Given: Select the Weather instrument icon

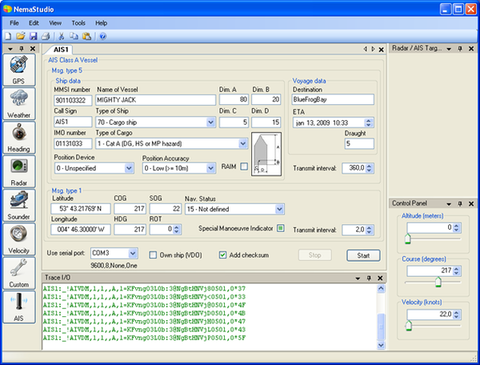Looking at the screenshot, I should click(x=19, y=104).
